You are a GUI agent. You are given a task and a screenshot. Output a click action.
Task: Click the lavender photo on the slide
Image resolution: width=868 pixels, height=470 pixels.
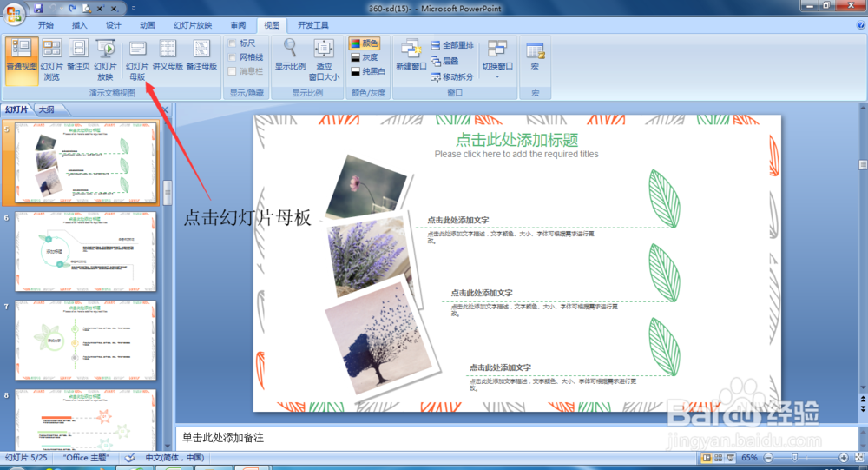click(368, 255)
